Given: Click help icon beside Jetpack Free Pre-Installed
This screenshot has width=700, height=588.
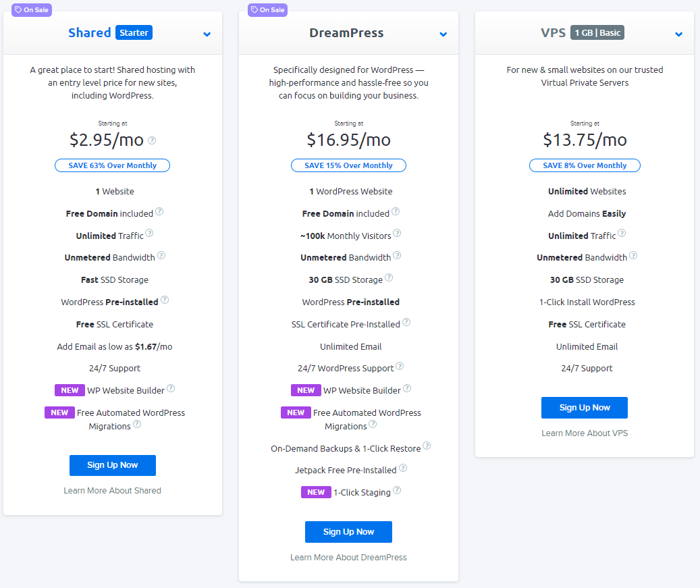Looking at the screenshot, I should click(x=403, y=467).
